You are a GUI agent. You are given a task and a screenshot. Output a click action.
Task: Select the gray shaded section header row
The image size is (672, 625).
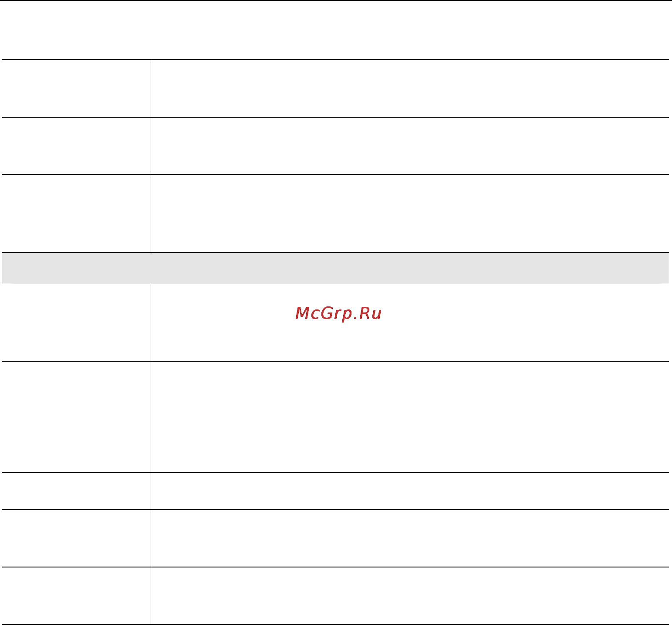(x=335, y=268)
